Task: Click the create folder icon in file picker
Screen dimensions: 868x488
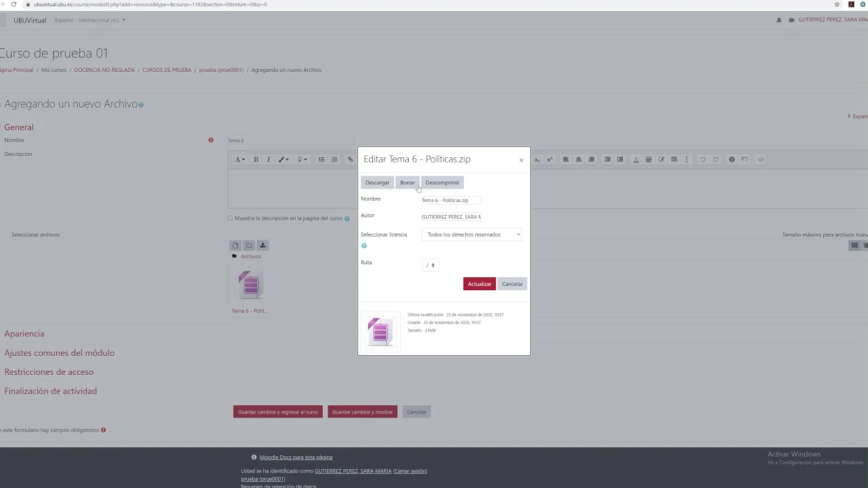Action: point(249,245)
